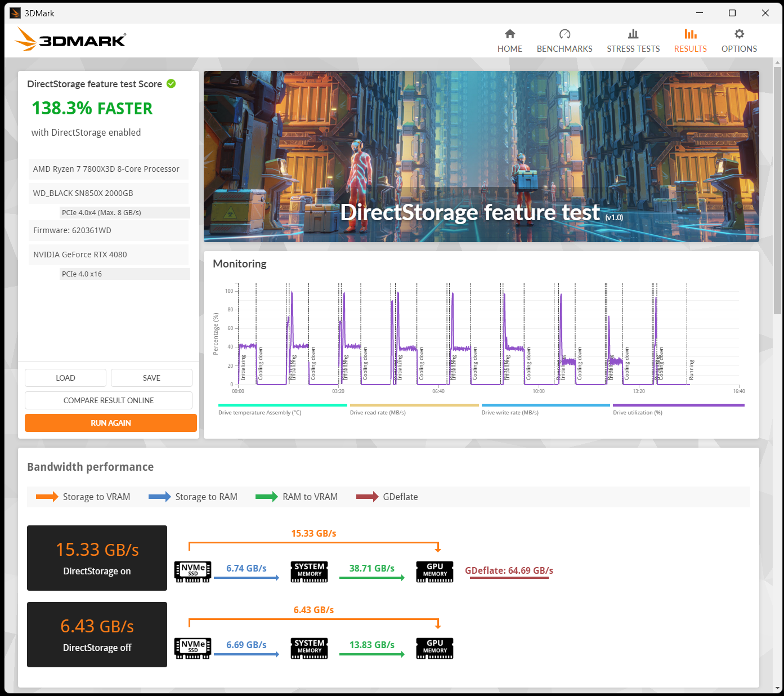The height and width of the screenshot is (696, 784).
Task: Switch to STRESS TESTS tab label
Action: click(x=633, y=49)
